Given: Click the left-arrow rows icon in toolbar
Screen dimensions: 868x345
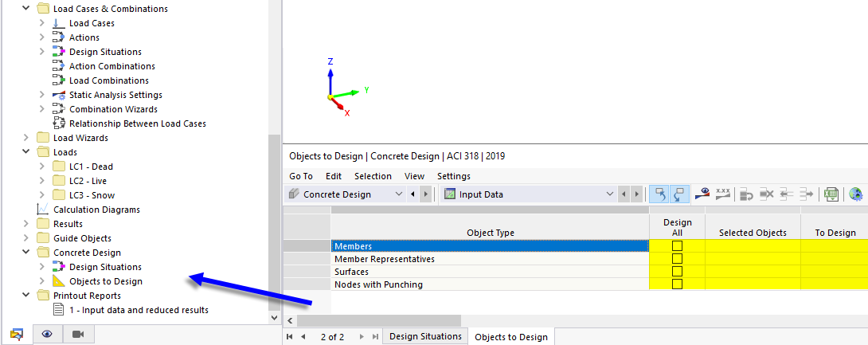Looking at the screenshot, I should 788,194.
